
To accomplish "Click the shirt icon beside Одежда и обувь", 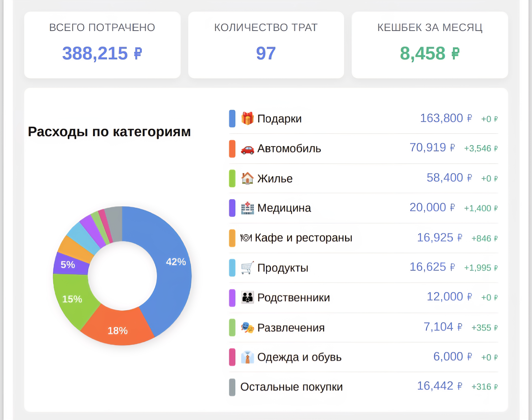I will (x=247, y=357).
